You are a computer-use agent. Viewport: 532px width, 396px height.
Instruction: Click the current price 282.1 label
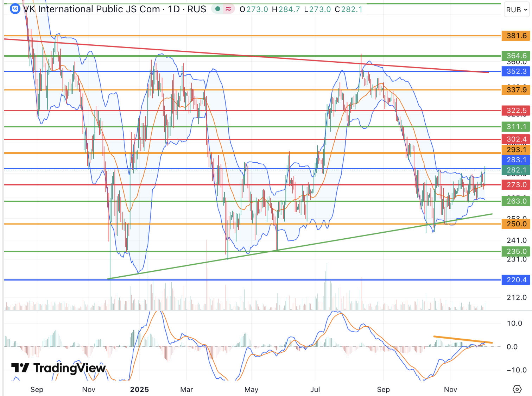pos(516,170)
